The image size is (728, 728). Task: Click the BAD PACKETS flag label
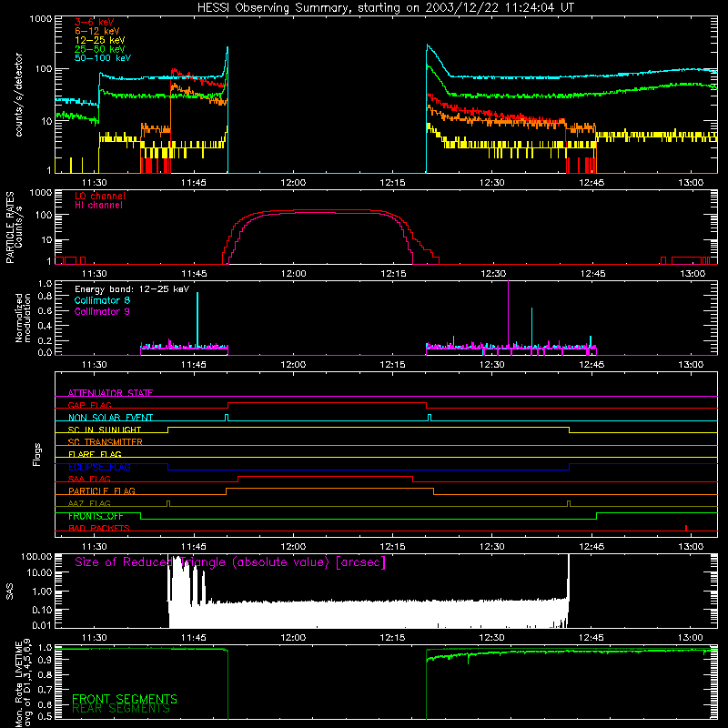[x=99, y=528]
